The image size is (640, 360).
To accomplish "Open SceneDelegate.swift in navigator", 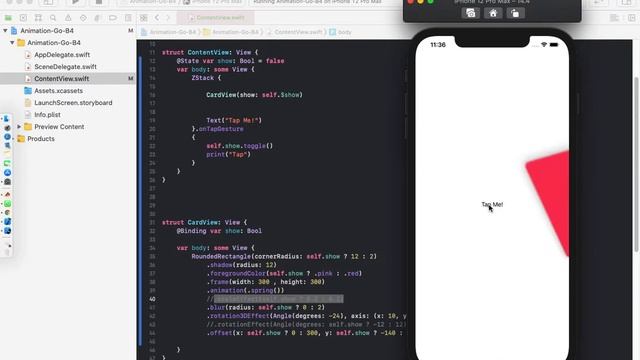I will click(x=65, y=67).
